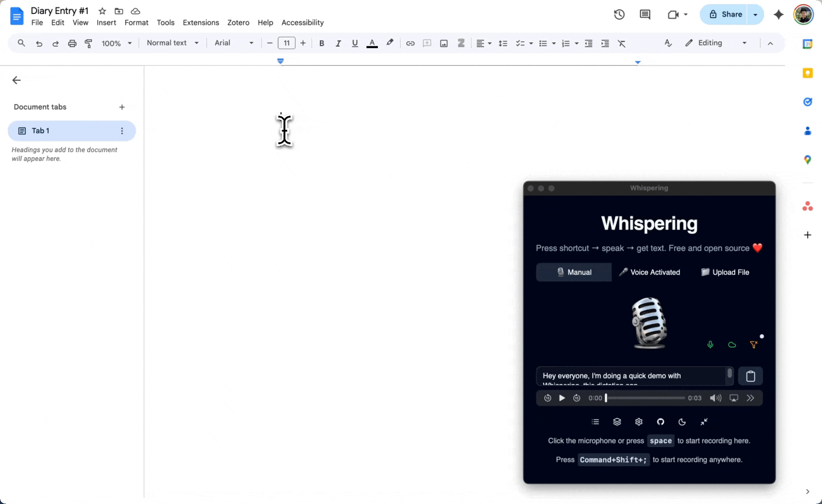The width and height of the screenshot is (822, 504).
Task: Open Tab 1 more options menu
Action: pos(122,131)
